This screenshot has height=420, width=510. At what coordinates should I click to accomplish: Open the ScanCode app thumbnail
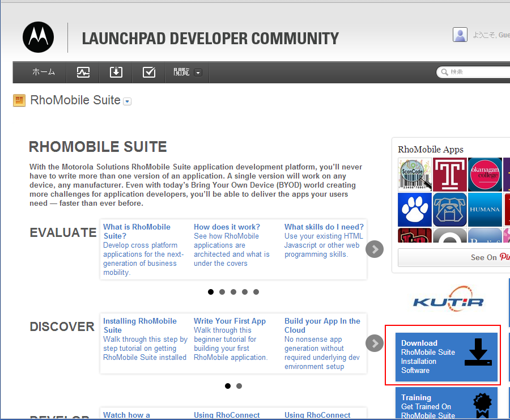415,175
